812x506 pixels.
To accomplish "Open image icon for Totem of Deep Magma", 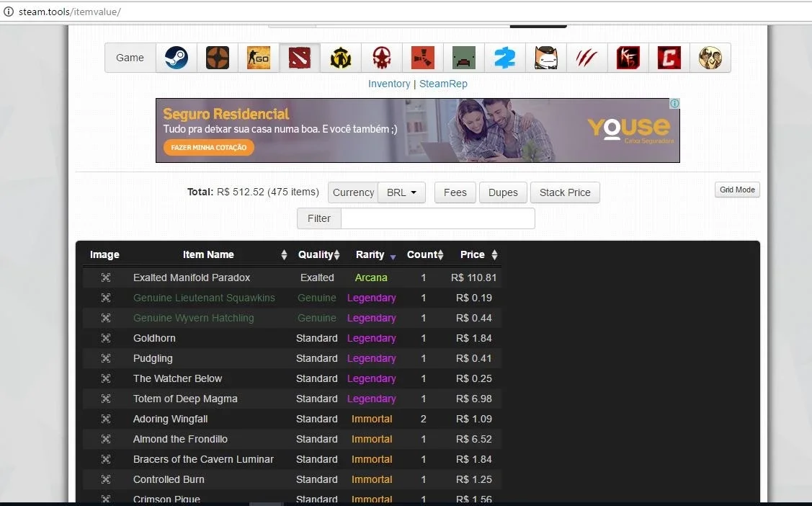I will (x=106, y=399).
